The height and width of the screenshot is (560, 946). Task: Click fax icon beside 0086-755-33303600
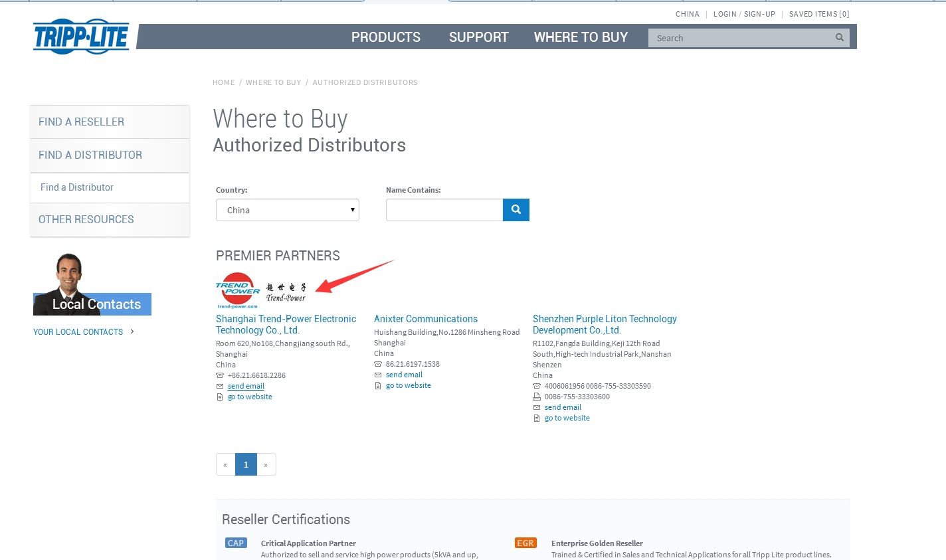[537, 397]
